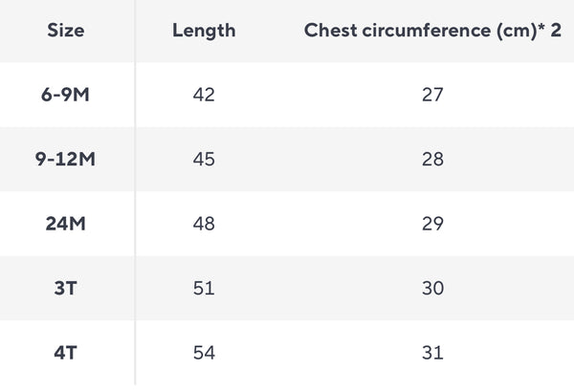Select the 6-9M size row label

coord(65,95)
